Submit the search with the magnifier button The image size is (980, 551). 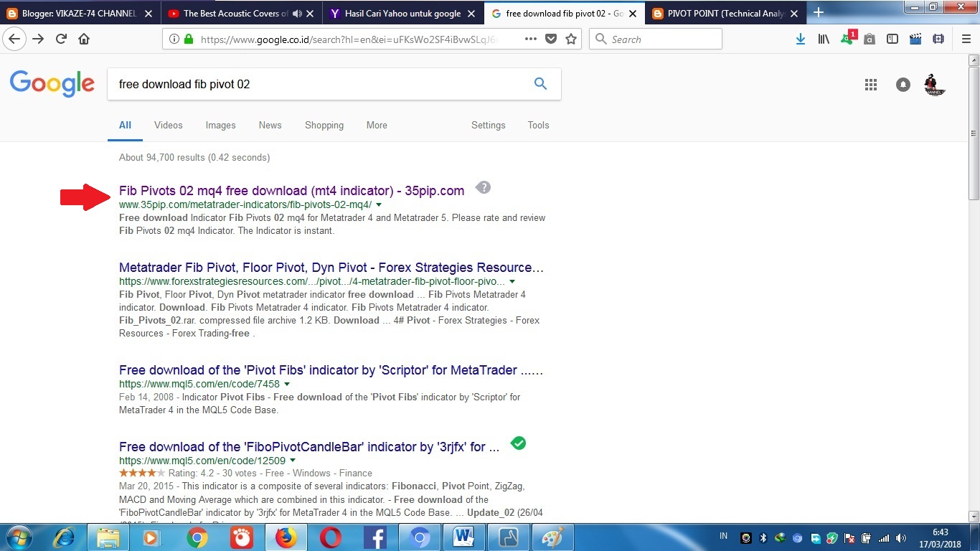(x=541, y=84)
